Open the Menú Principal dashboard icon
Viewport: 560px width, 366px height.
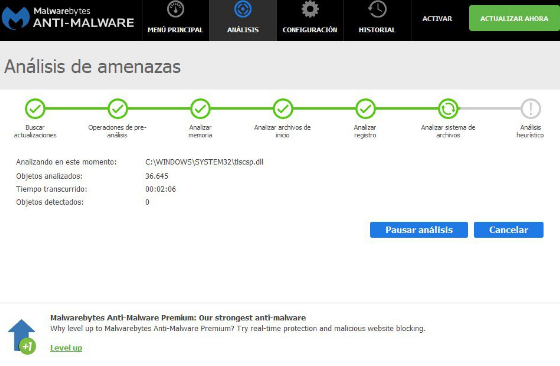175,9
